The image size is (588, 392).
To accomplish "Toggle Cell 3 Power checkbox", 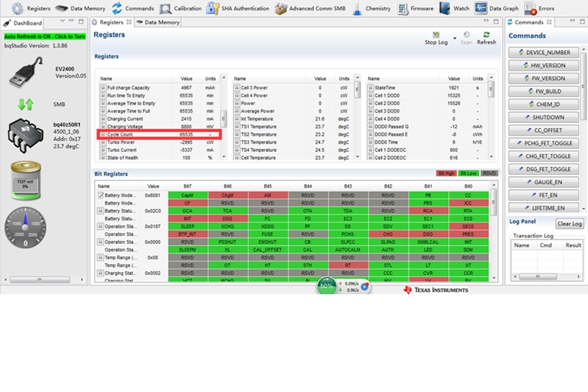I will [237, 87].
